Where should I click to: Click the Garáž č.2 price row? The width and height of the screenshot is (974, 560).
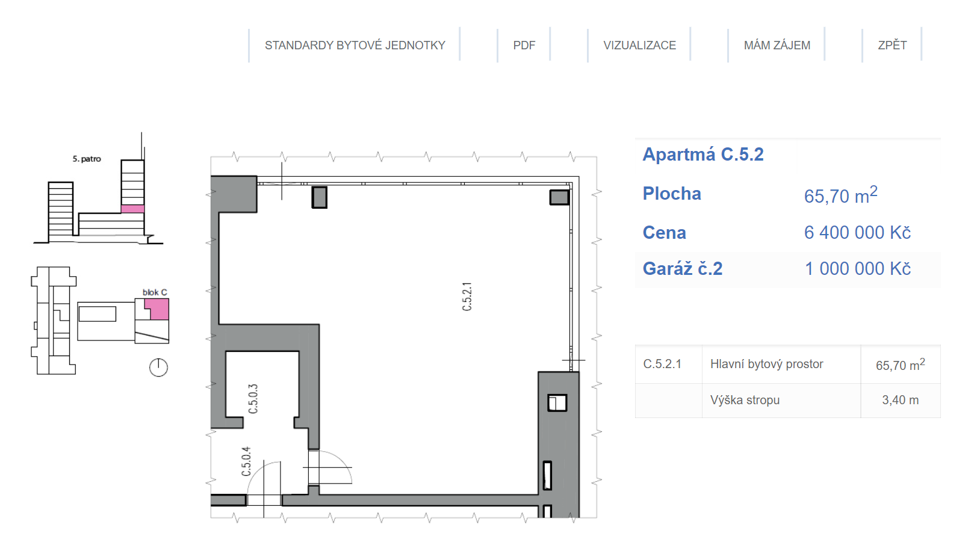point(787,269)
